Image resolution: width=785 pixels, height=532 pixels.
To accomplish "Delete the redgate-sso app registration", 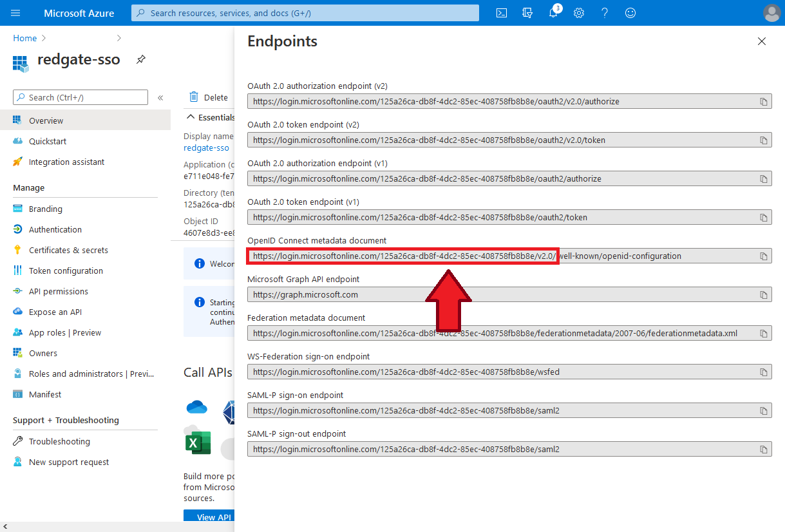I will coord(209,97).
